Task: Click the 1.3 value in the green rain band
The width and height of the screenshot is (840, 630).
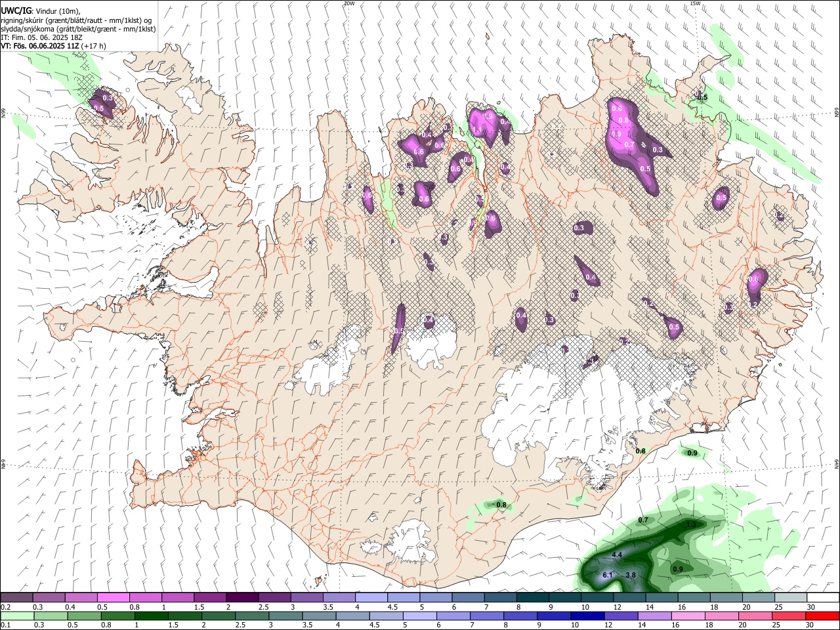Action: click(x=691, y=525)
